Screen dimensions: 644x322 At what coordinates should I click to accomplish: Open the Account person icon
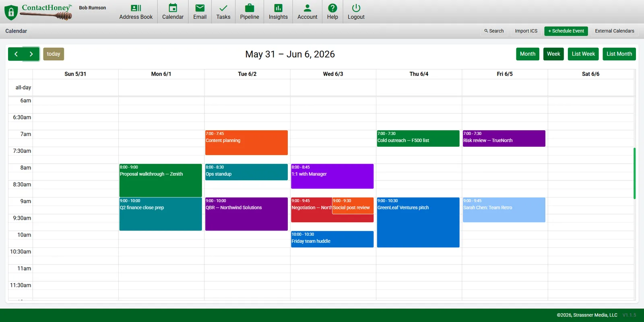click(308, 8)
